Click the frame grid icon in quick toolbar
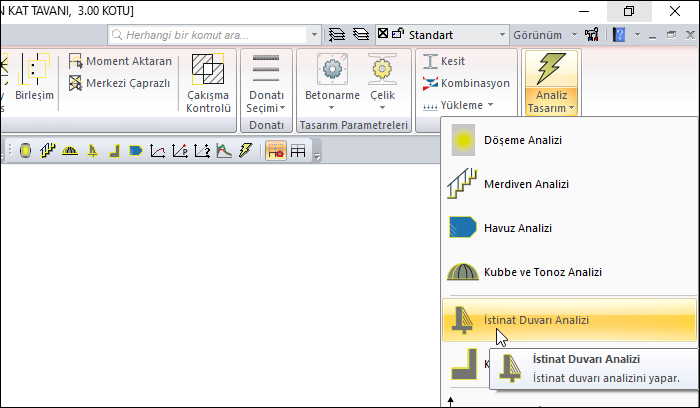The image size is (700, 408). (x=298, y=151)
